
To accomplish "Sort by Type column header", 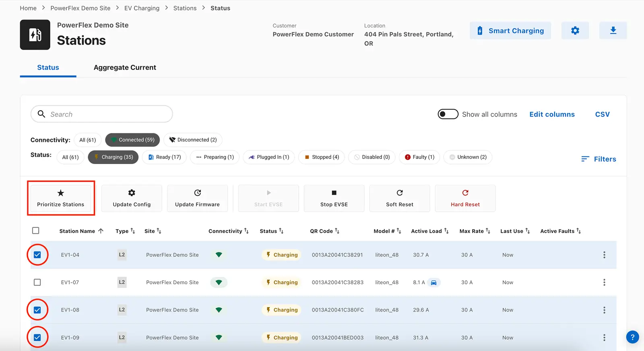I will click(x=125, y=231).
